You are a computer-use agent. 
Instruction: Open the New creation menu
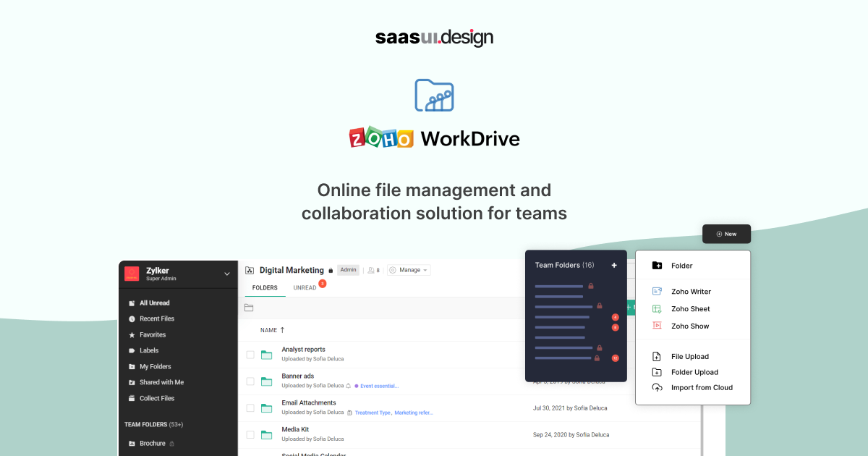pos(726,234)
